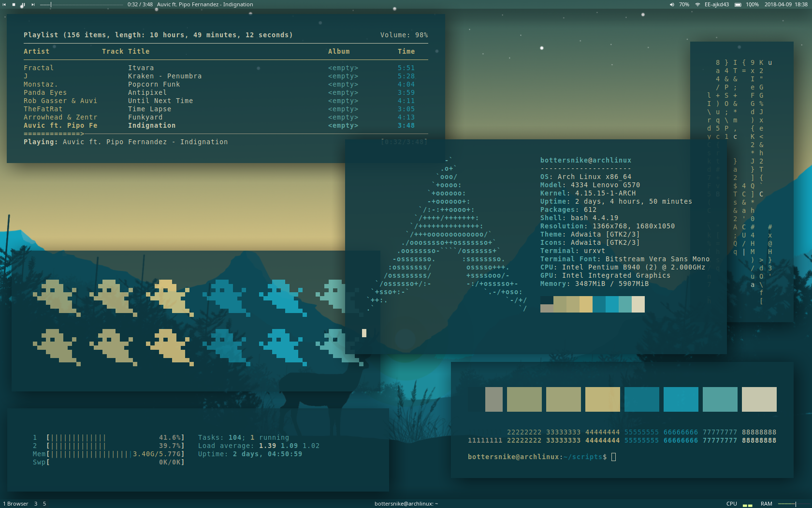The height and width of the screenshot is (508, 812).
Task: Click the large off-white color block
Action: tap(759, 399)
